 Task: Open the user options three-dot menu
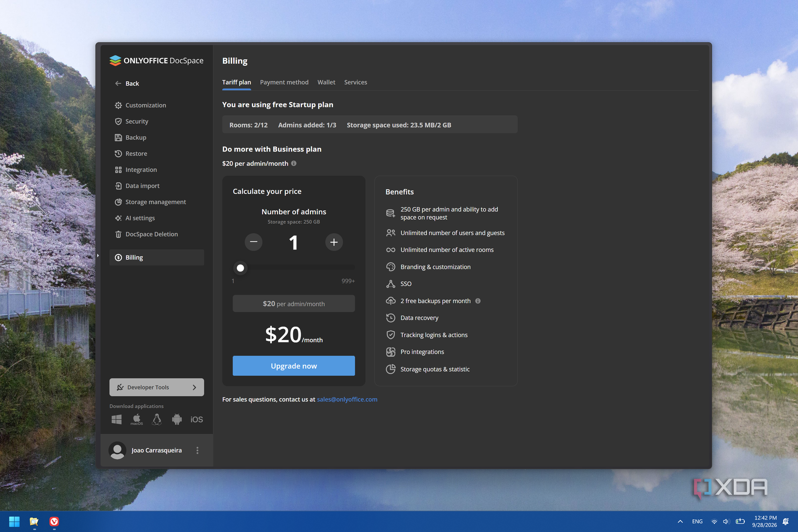(x=197, y=450)
